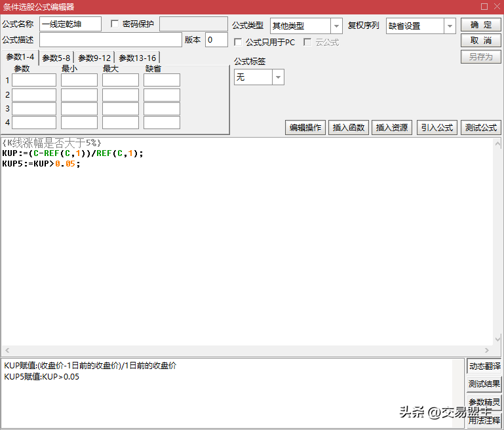The height and width of the screenshot is (430, 504).
Task: Click the 测试公式 button
Action: [x=481, y=128]
